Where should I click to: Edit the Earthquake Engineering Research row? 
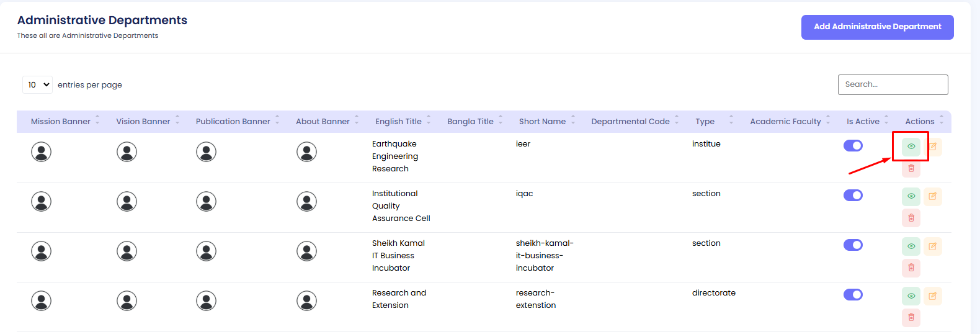pos(932,147)
